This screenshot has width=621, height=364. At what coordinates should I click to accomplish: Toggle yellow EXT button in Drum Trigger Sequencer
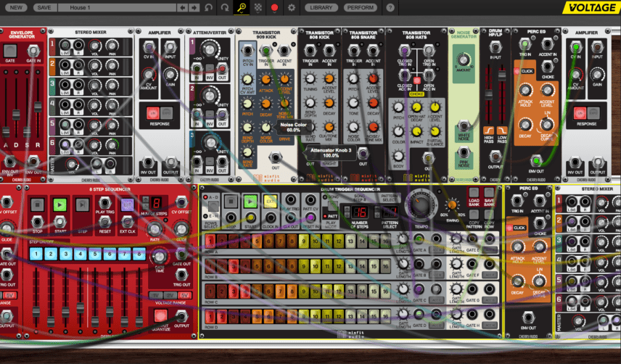(x=271, y=202)
